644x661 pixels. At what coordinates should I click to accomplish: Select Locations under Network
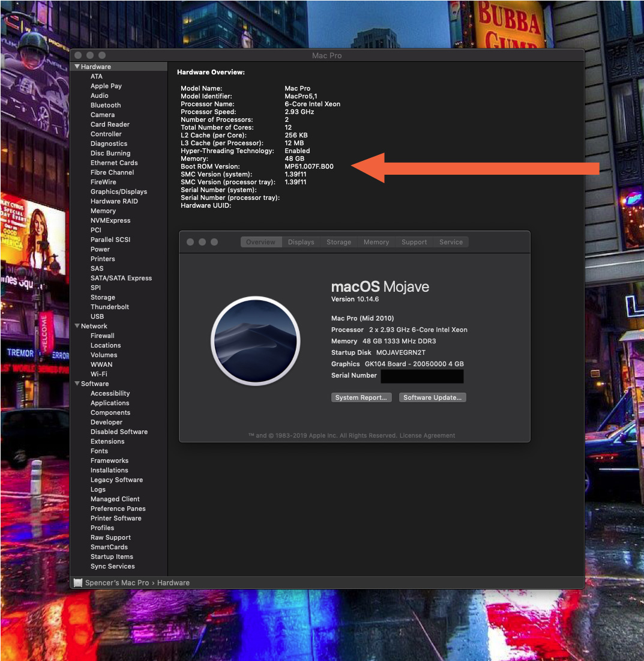pyautogui.click(x=106, y=346)
